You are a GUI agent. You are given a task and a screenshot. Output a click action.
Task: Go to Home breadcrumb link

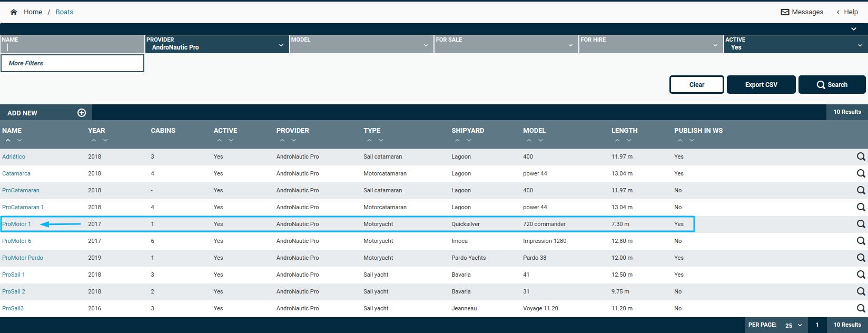pos(33,12)
